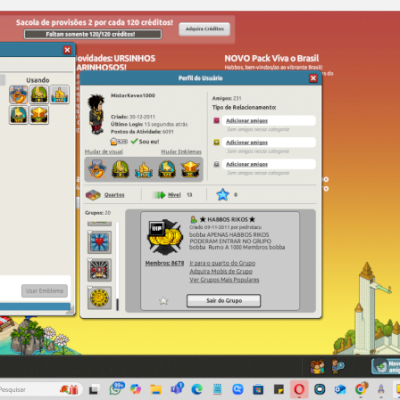Click Adicionar amigos next to smiley icon
Screen dimensions: 400x400
tap(247, 142)
